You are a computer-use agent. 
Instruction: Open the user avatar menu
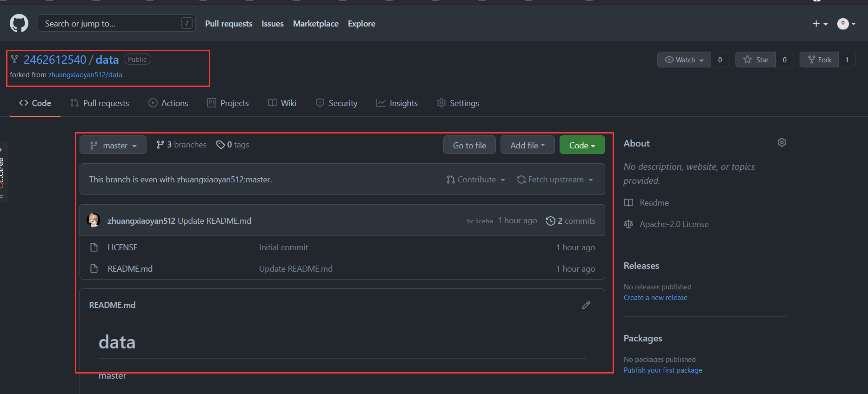pyautogui.click(x=846, y=24)
